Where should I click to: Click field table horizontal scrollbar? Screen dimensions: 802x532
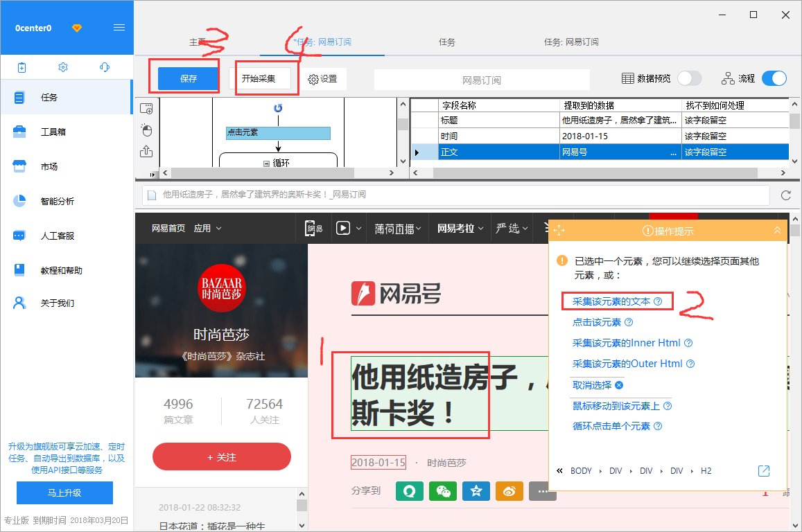595,173
